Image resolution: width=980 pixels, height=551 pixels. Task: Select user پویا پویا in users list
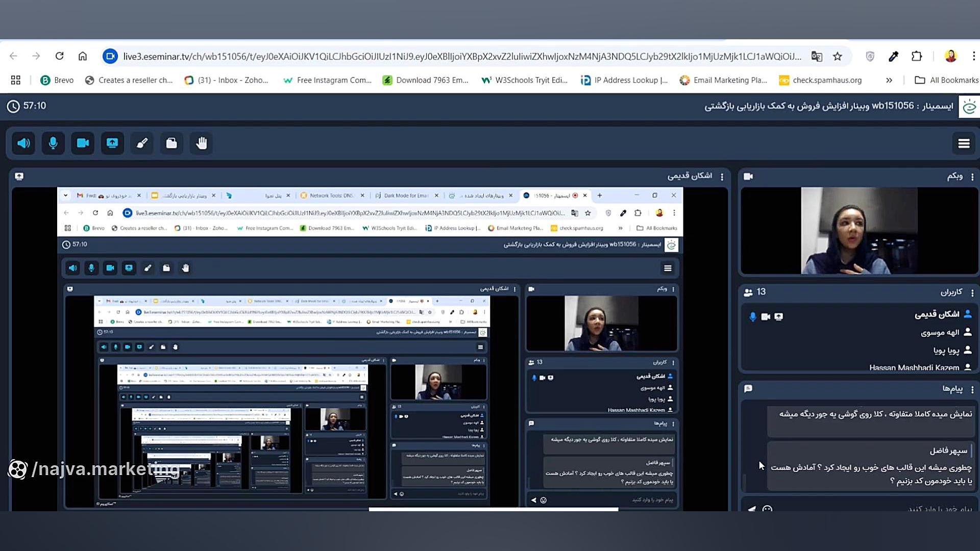pyautogui.click(x=946, y=350)
